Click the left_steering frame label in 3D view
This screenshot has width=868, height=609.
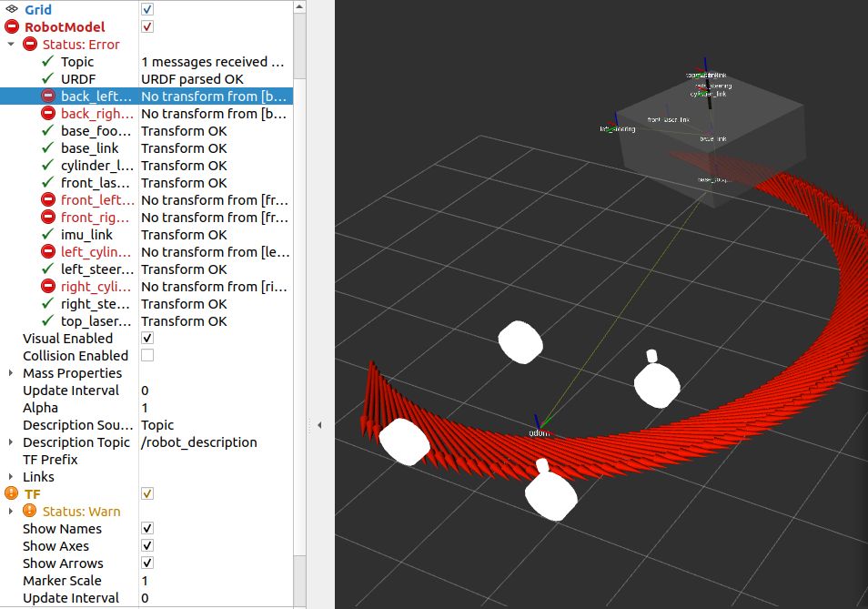point(618,129)
